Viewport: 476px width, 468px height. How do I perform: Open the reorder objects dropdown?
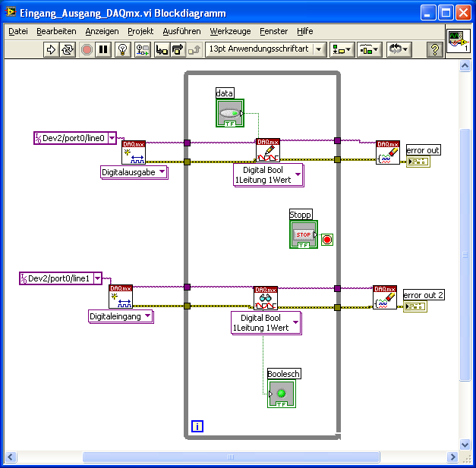point(399,49)
